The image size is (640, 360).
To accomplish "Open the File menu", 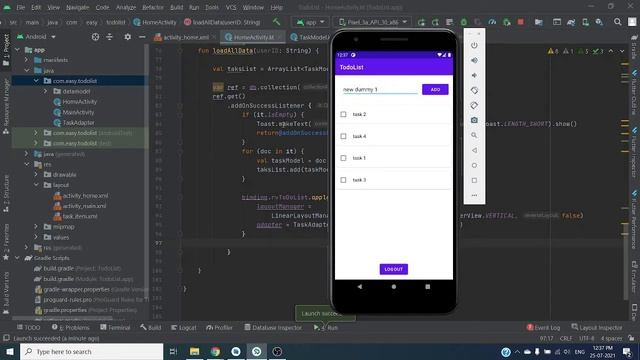I will 20,7.
